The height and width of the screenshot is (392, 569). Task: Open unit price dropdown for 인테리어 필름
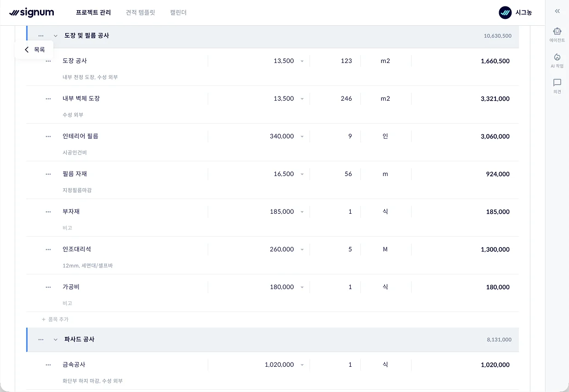pyautogui.click(x=302, y=136)
